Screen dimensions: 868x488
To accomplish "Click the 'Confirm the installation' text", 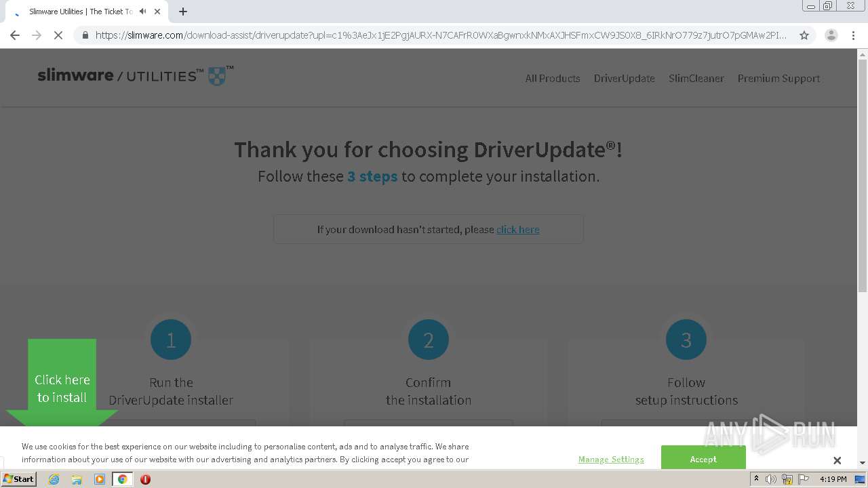I will (x=429, y=391).
